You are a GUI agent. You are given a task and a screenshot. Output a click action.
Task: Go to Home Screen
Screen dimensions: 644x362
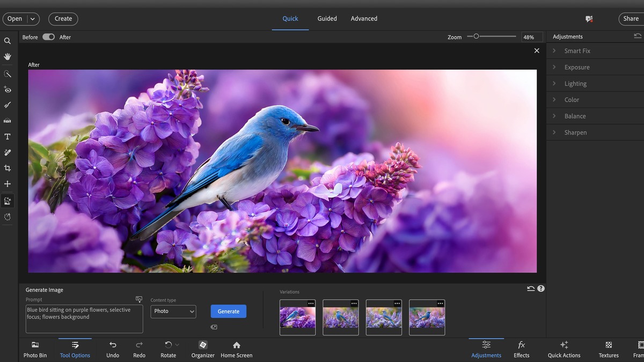click(x=236, y=349)
